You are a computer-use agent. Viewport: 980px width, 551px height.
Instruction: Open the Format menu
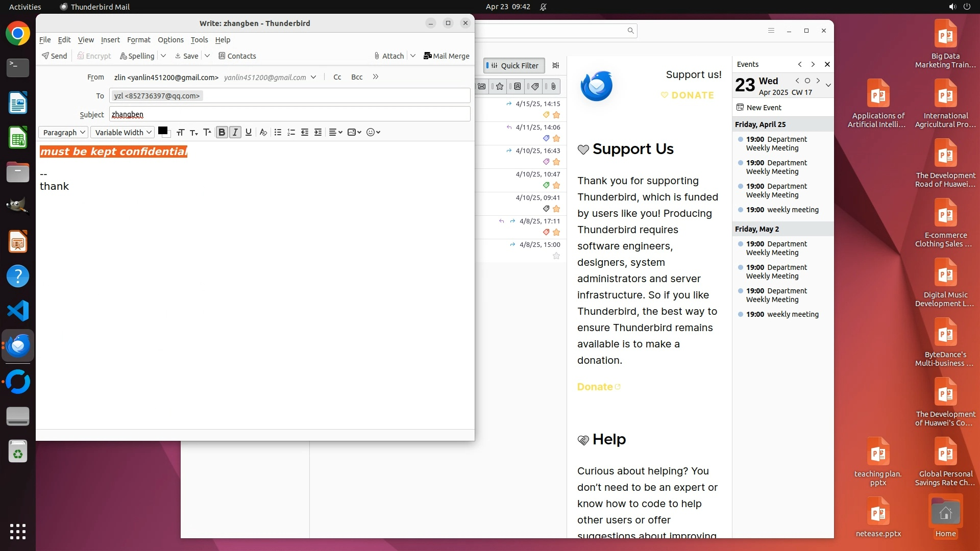coord(138,40)
